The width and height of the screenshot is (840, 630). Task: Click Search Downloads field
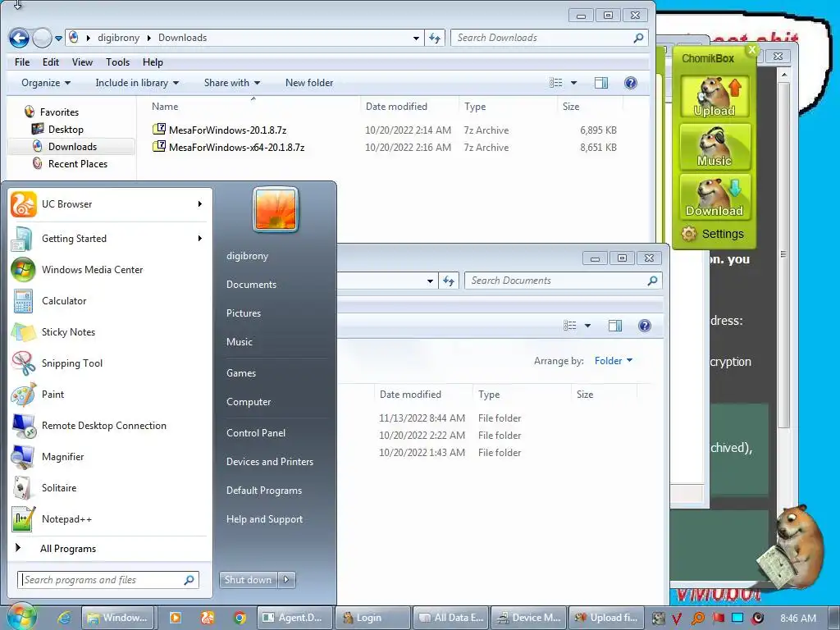(x=550, y=38)
